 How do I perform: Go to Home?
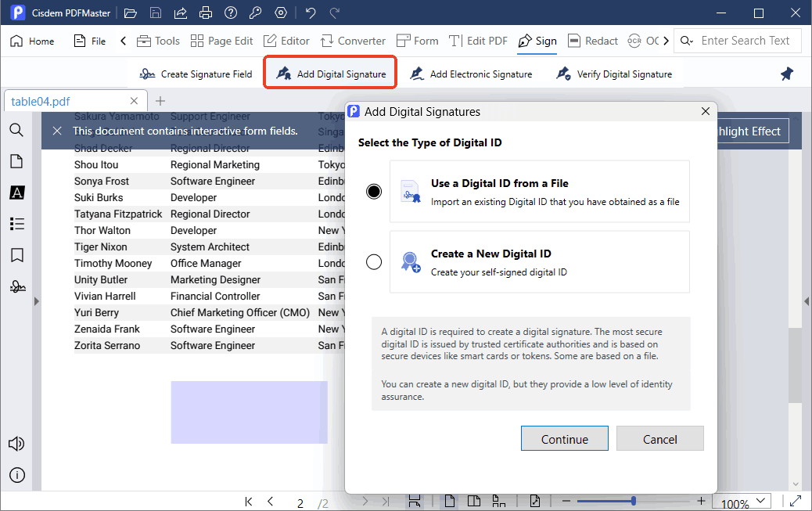click(32, 41)
